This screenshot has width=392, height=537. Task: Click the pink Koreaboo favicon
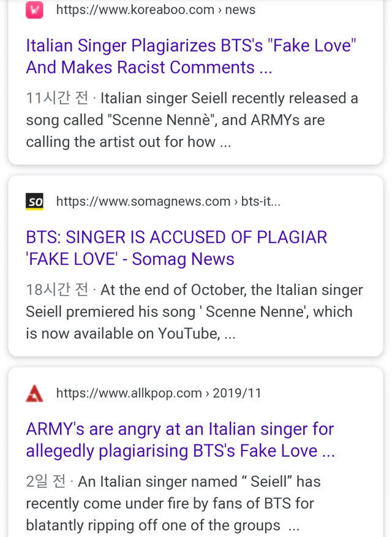tap(34, 10)
